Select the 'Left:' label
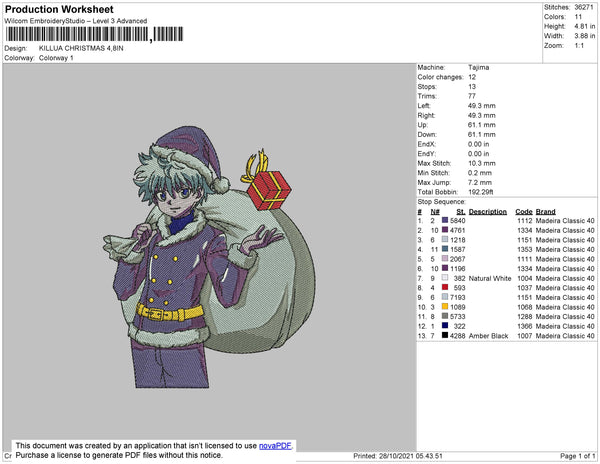600x464 pixels. [x=424, y=106]
